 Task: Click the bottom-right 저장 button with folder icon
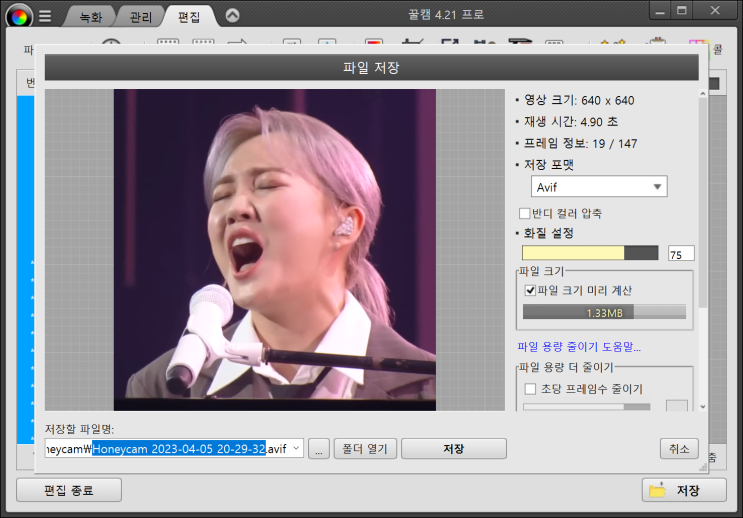click(684, 490)
